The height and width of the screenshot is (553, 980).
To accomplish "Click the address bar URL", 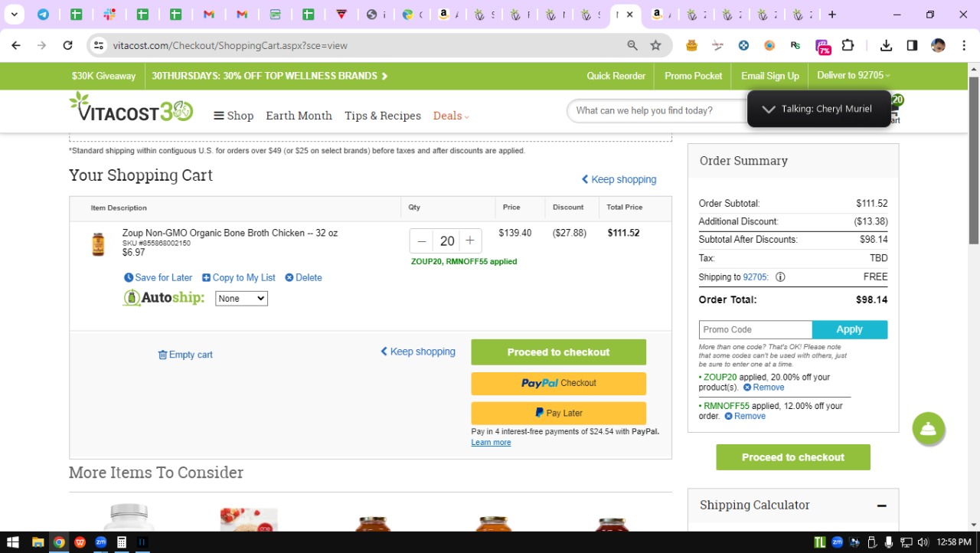I will click(x=230, y=46).
